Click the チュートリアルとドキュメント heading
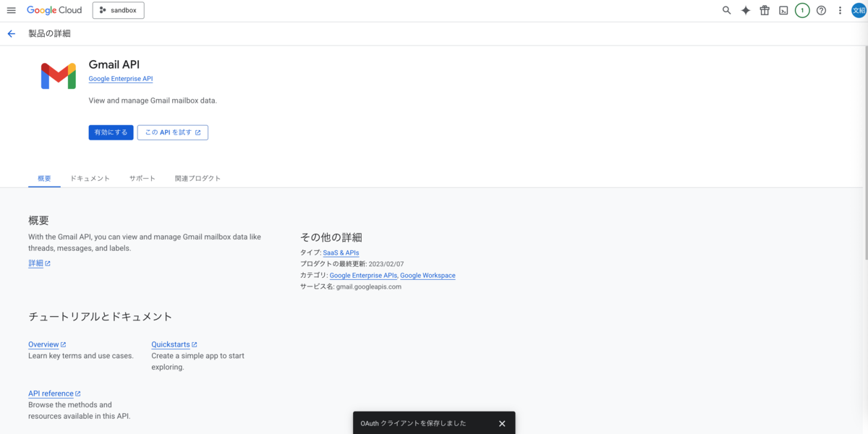Image resolution: width=868 pixels, height=434 pixels. [x=101, y=316]
